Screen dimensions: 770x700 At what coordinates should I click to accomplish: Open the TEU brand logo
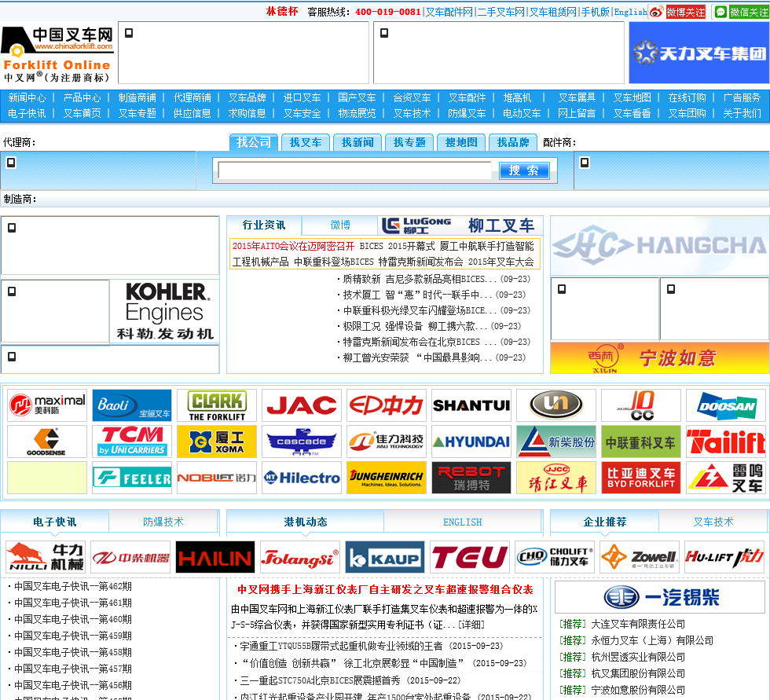point(470,557)
